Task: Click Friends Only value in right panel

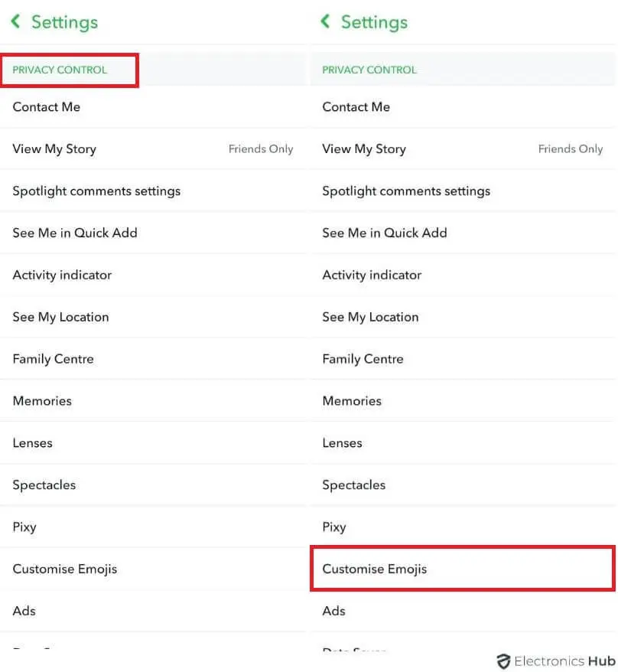Action: (x=570, y=149)
